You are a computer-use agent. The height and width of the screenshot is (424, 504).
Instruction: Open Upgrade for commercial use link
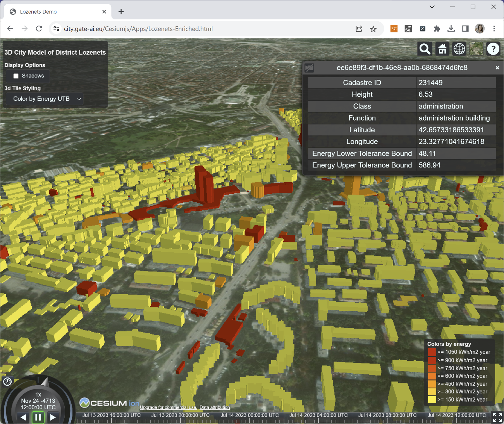(x=169, y=407)
